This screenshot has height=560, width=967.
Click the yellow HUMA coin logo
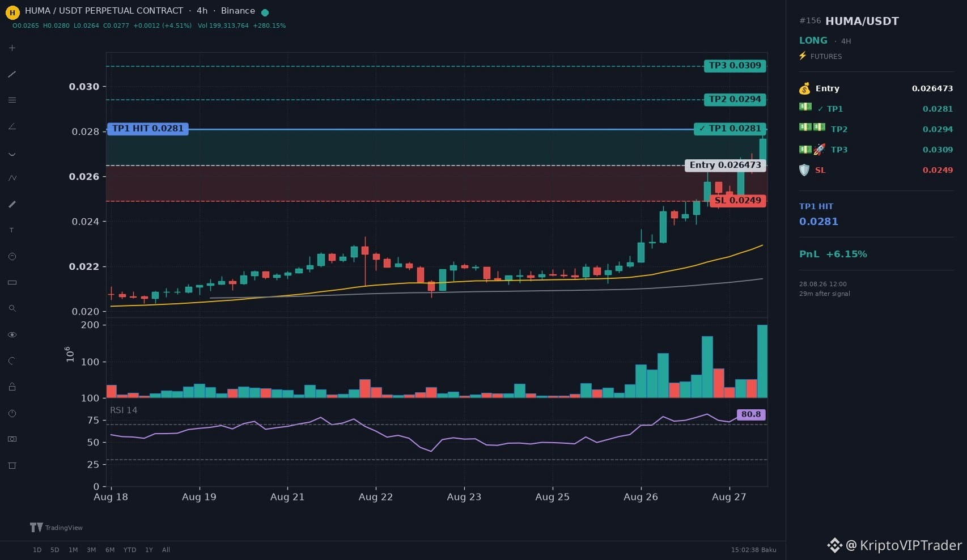click(x=12, y=11)
